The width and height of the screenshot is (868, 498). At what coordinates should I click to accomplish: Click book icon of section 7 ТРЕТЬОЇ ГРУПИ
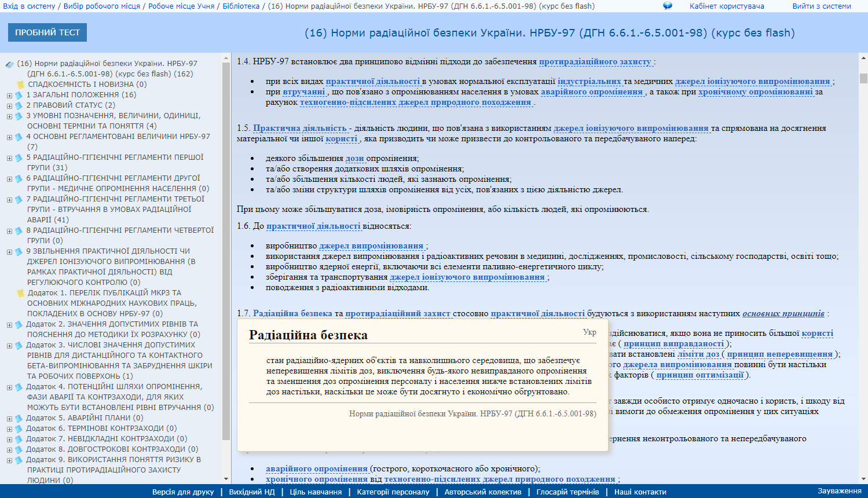[19, 199]
